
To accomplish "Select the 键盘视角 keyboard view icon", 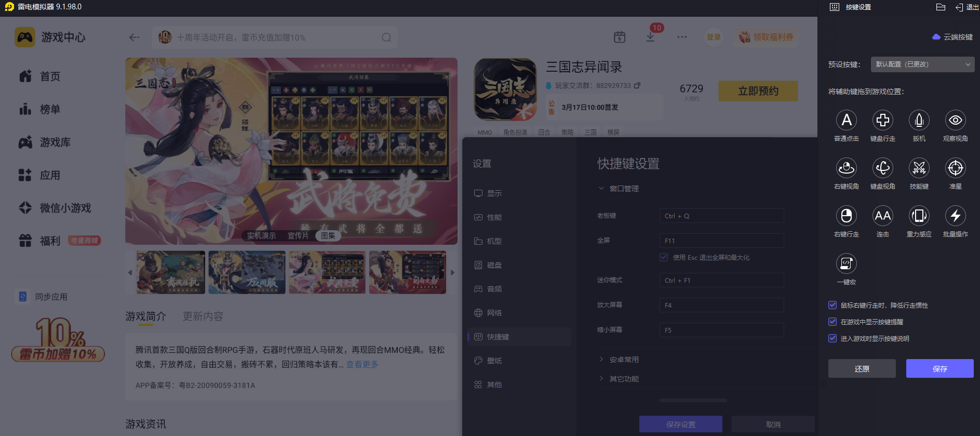I will 883,168.
